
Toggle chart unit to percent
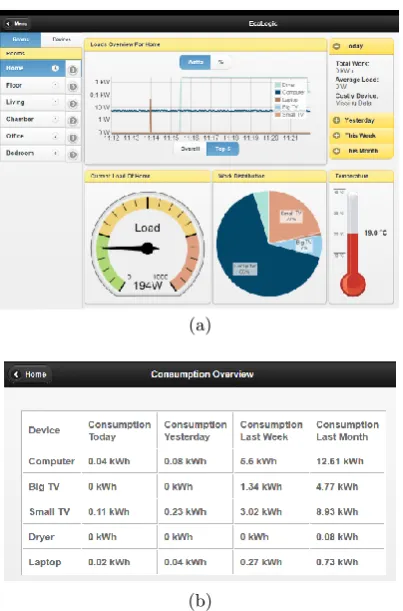pos(221,62)
